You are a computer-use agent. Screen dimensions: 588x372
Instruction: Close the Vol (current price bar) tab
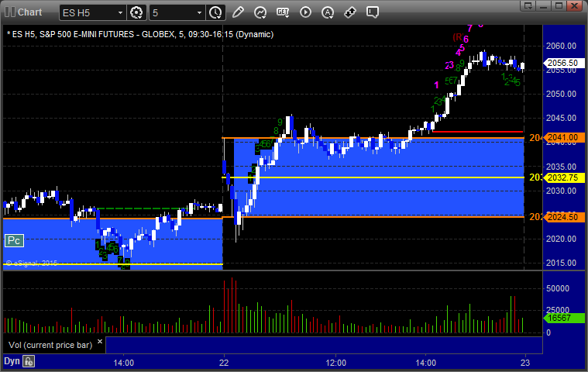pyautogui.click(x=100, y=341)
